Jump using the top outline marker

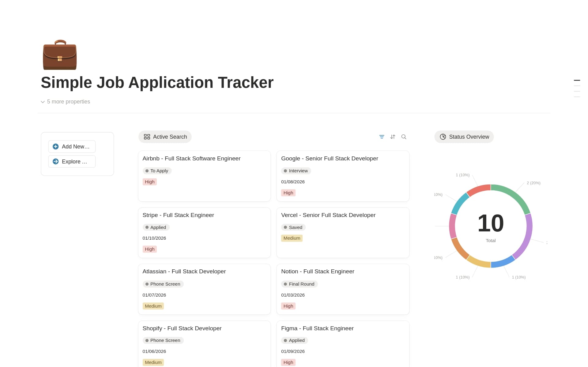point(577,80)
